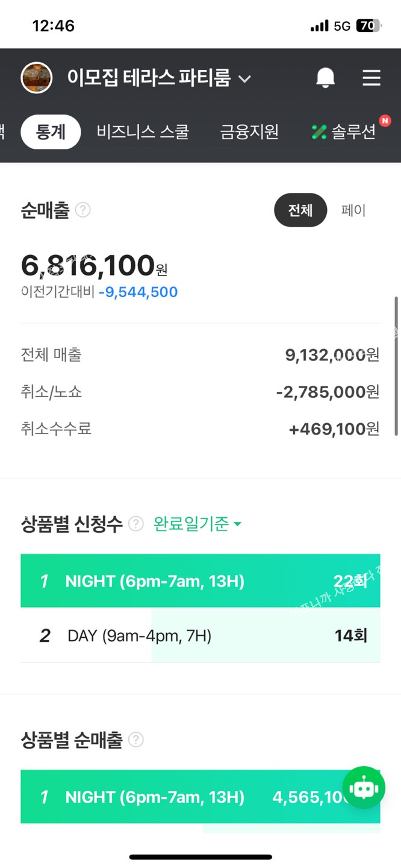Select the 통계 tab
The image size is (401, 868).
(x=51, y=132)
